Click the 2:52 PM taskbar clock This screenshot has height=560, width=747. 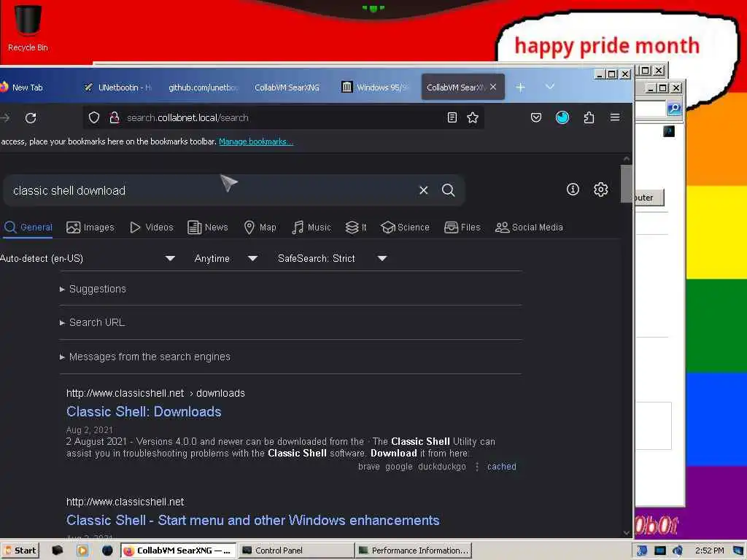pos(709,551)
